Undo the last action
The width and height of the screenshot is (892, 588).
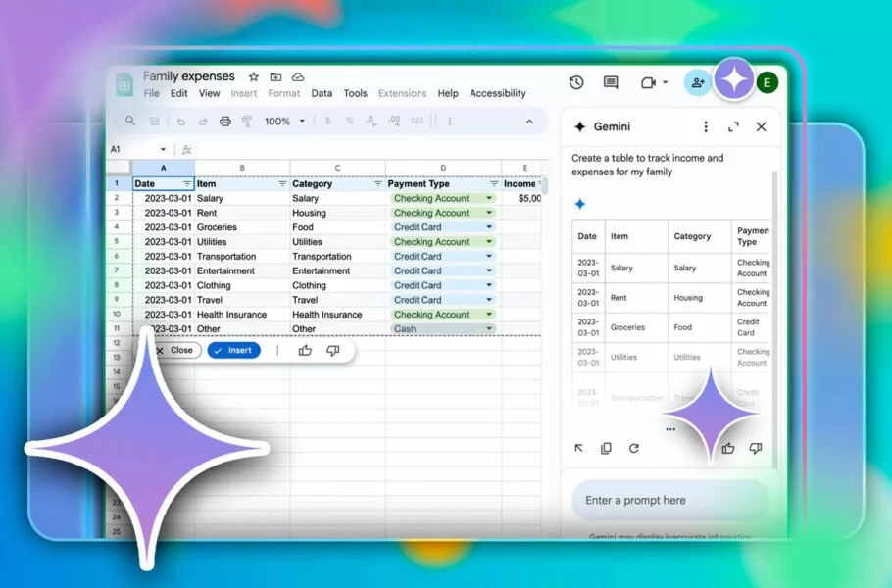tap(181, 122)
